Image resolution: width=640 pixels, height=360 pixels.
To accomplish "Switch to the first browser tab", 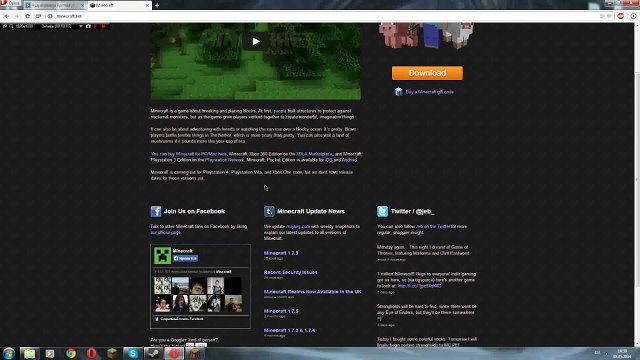I will click(55, 5).
